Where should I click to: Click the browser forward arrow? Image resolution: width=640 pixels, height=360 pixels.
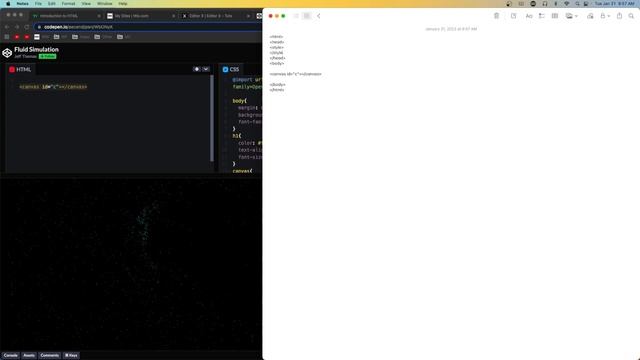[x=17, y=27]
